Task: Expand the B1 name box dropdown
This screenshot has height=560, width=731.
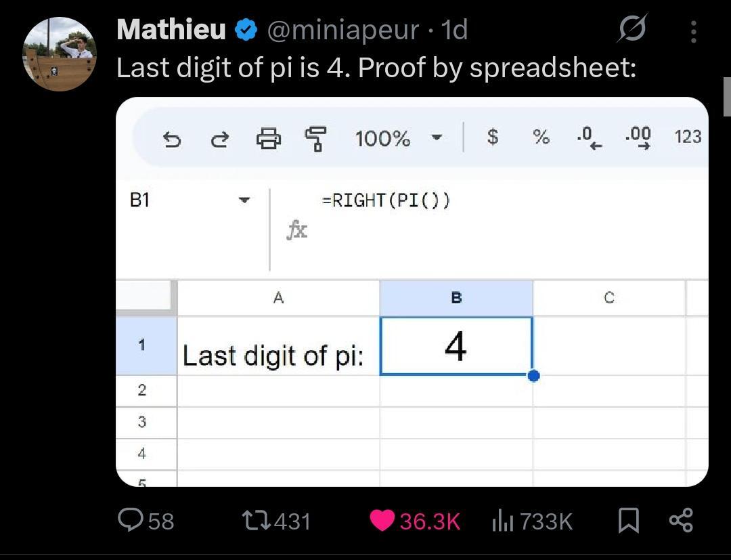Action: click(x=244, y=200)
